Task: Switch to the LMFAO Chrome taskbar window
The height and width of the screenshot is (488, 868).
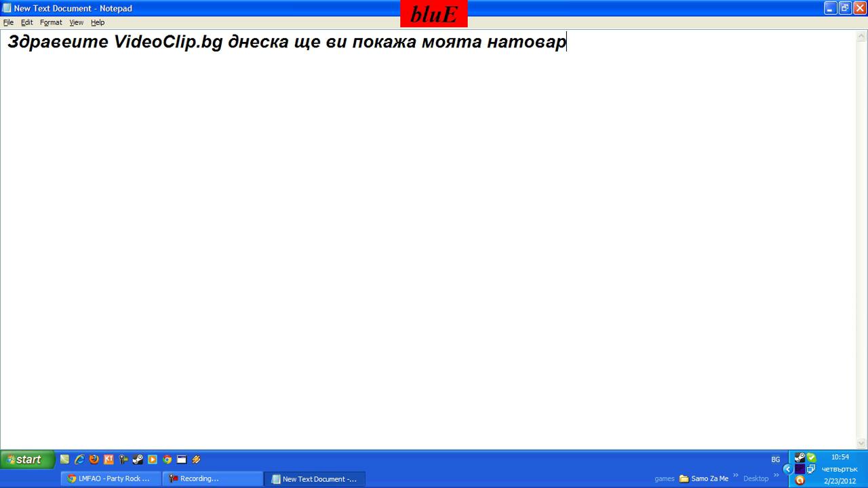Action: pos(108,479)
